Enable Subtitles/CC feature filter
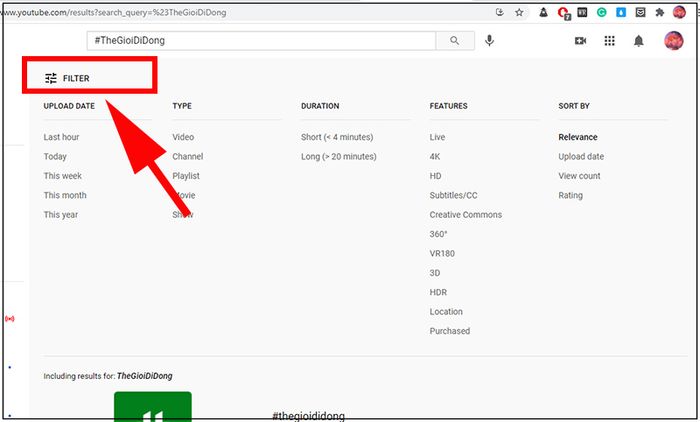 coord(453,195)
